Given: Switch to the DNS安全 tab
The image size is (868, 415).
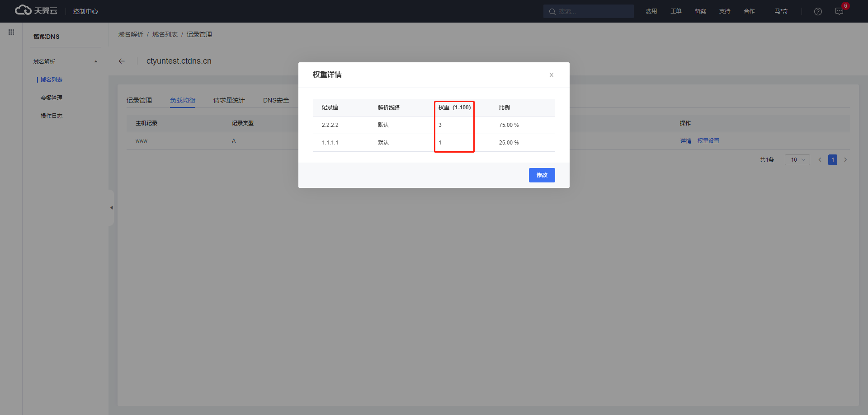Looking at the screenshot, I should (276, 100).
